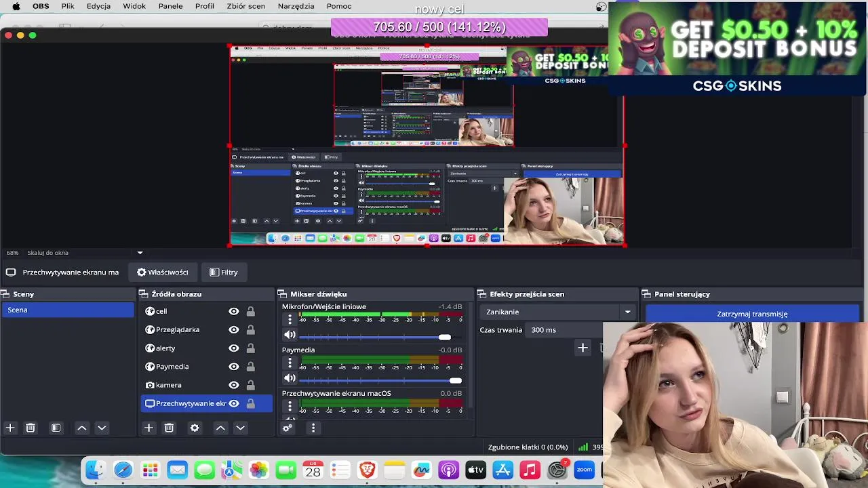Viewport: 868px width, 488px height.
Task: Open the Zbiór scen menu
Action: [245, 6]
